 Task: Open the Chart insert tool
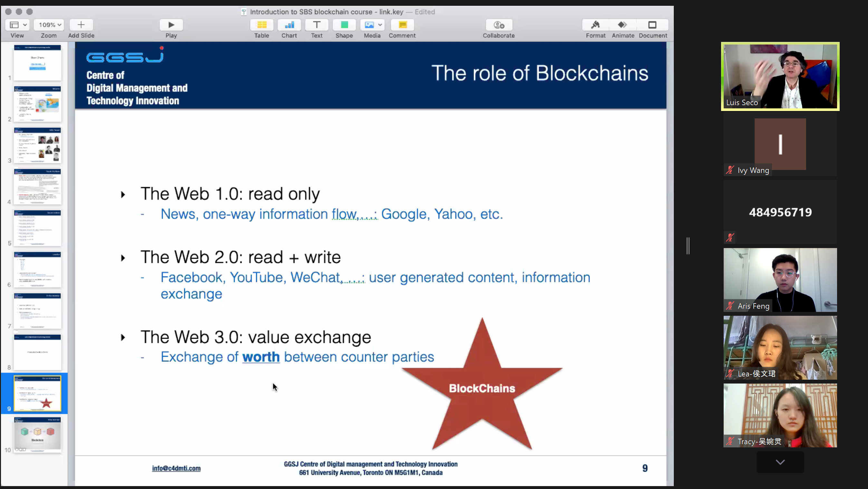tap(289, 25)
